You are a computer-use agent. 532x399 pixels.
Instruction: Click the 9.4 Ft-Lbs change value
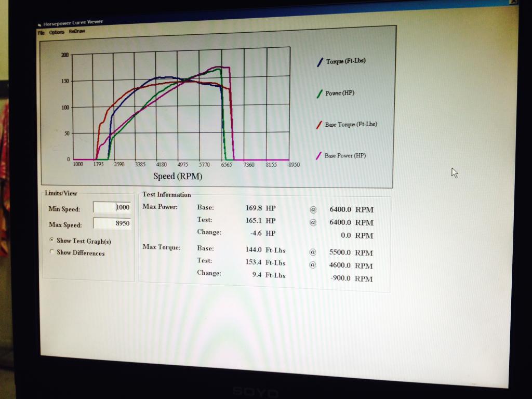[269, 275]
